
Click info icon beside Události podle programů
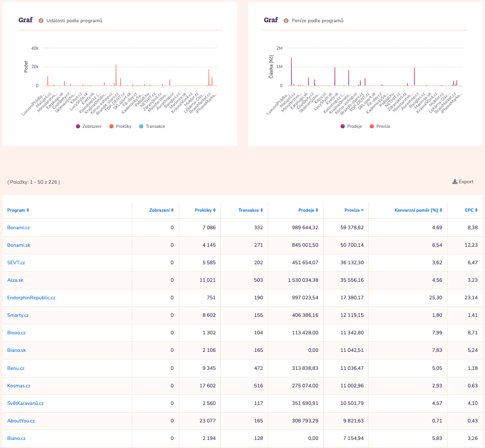tap(41, 21)
